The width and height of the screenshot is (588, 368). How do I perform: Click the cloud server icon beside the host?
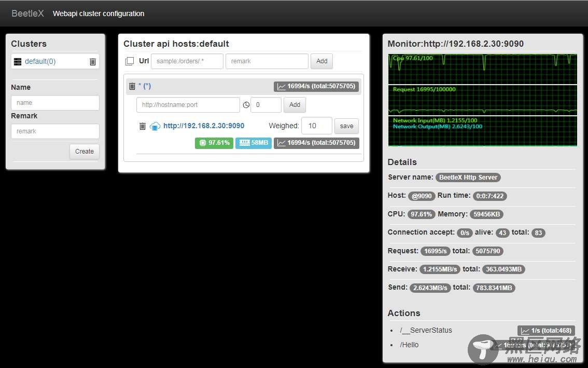tap(155, 126)
